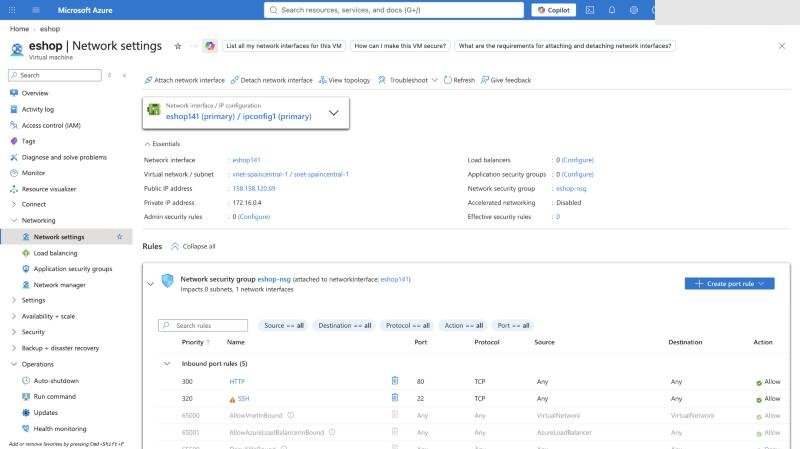
Task: Launch Cloud Shell from the header
Action: point(590,10)
